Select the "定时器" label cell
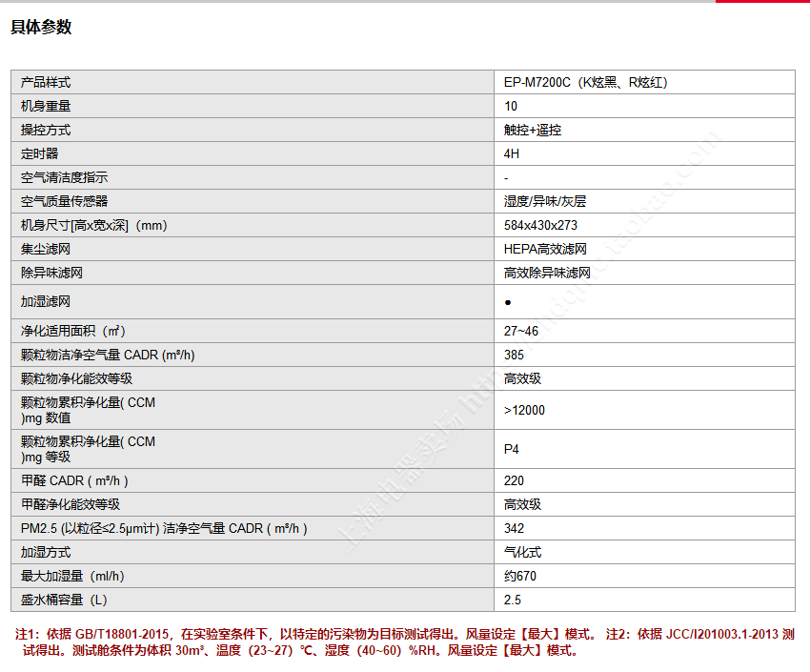The image size is (810, 672). point(253,153)
